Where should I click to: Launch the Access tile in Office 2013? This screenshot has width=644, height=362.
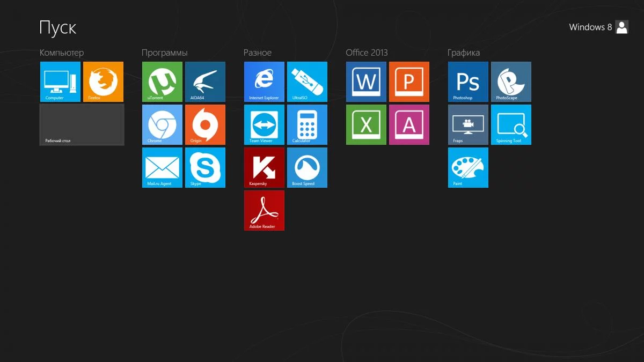coord(409,124)
